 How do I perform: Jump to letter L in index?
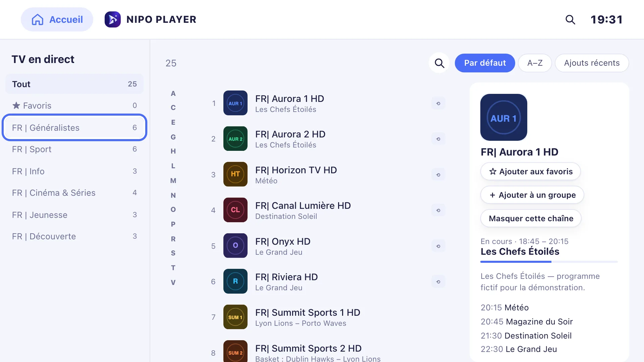173,166
